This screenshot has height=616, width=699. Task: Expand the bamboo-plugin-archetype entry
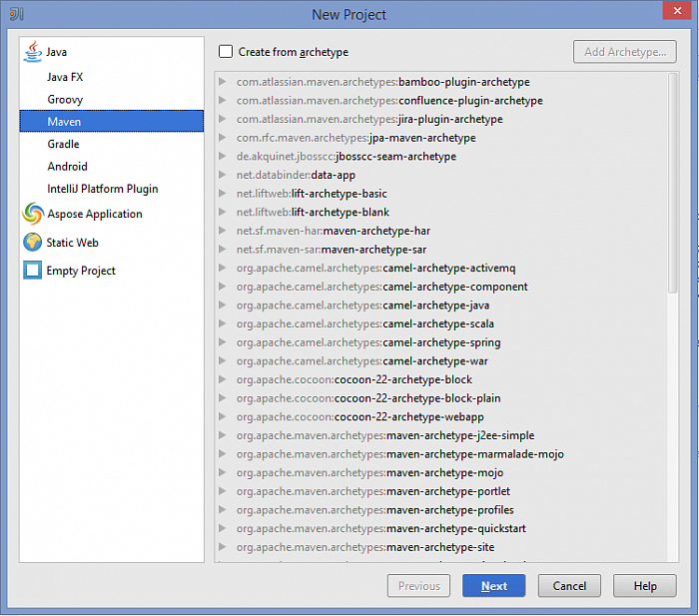[x=223, y=82]
